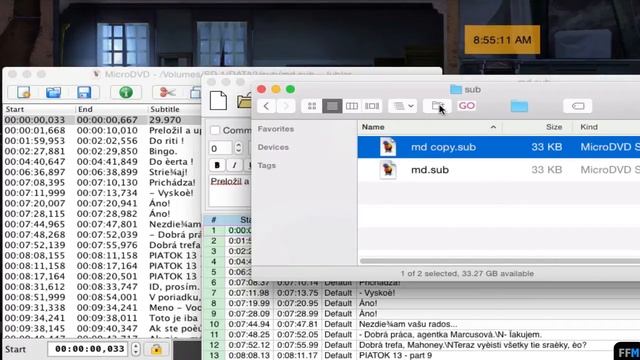Select Jubler row with subtitle 29.970
640x360 pixels.
tap(102, 120)
